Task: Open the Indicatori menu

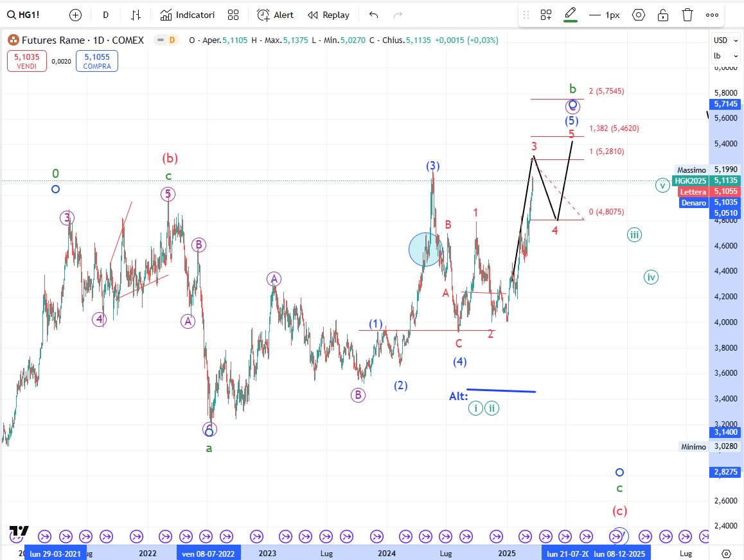Action: (x=188, y=15)
